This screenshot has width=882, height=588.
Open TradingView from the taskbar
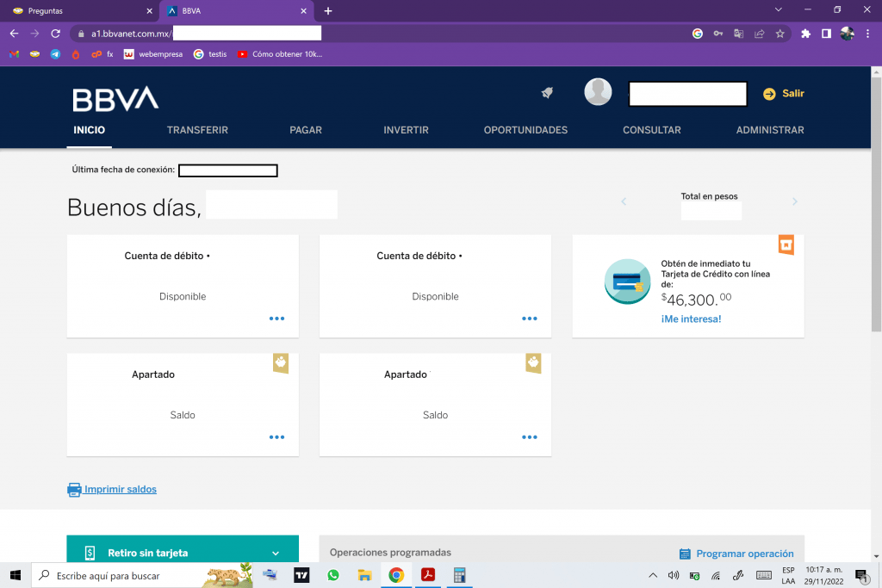tap(301, 575)
